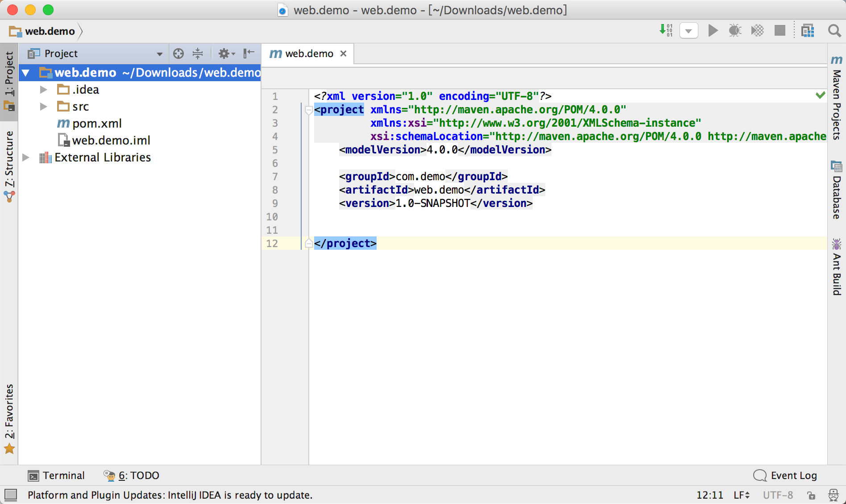This screenshot has height=504, width=846.
Task: Click the Run (play) toolbar icon
Action: point(713,31)
